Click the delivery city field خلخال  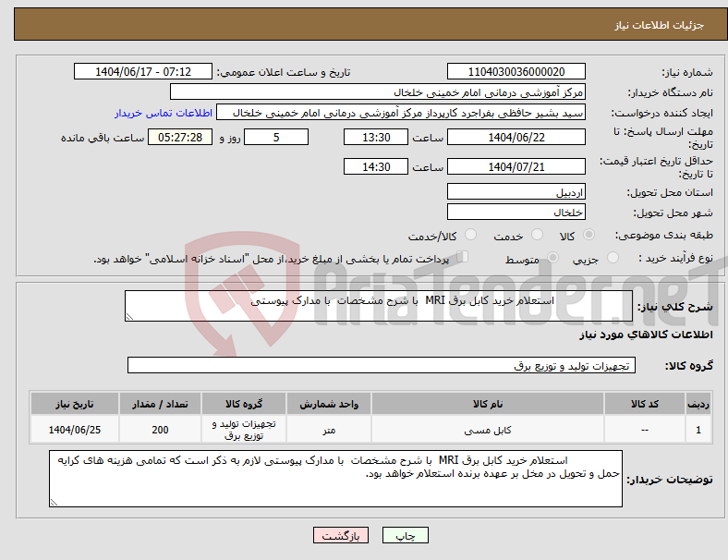coord(516,212)
